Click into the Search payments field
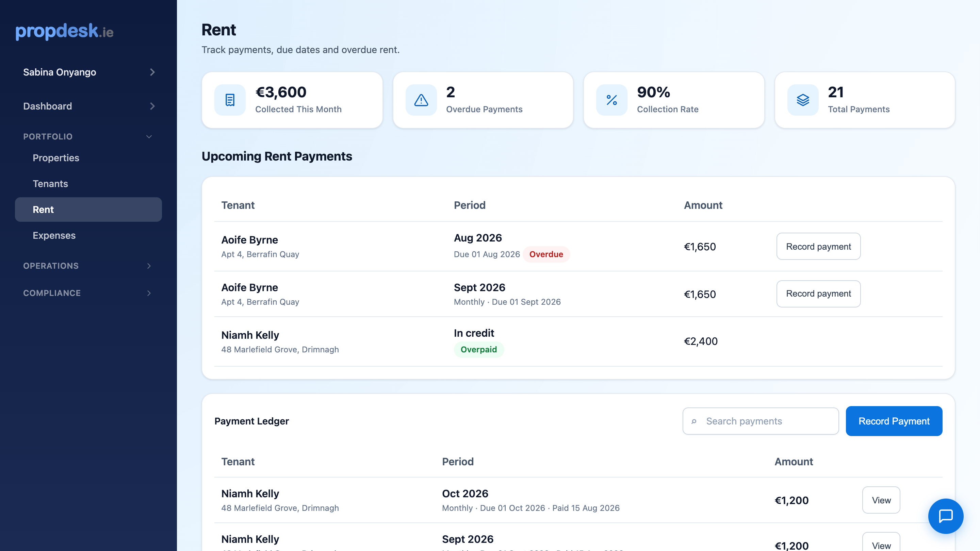980x551 pixels. (x=761, y=421)
